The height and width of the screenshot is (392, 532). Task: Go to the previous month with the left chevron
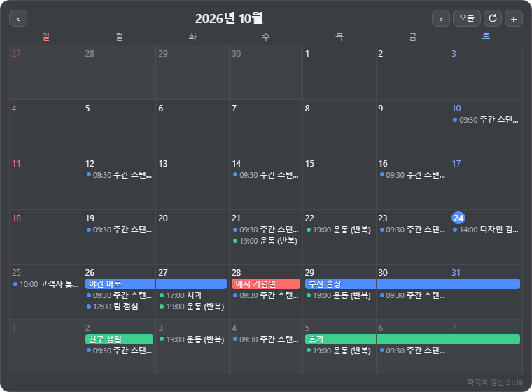point(18,19)
